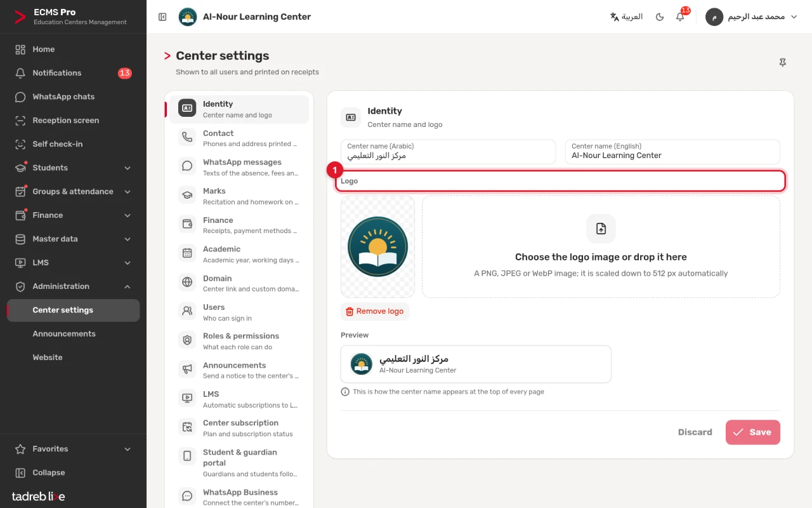Pin the Center settings page
The width and height of the screenshot is (812, 508).
pyautogui.click(x=782, y=62)
